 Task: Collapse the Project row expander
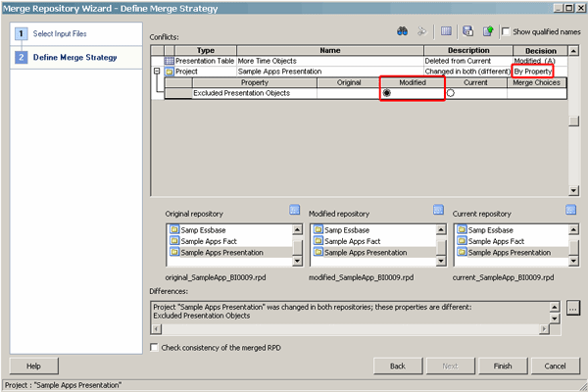(157, 71)
